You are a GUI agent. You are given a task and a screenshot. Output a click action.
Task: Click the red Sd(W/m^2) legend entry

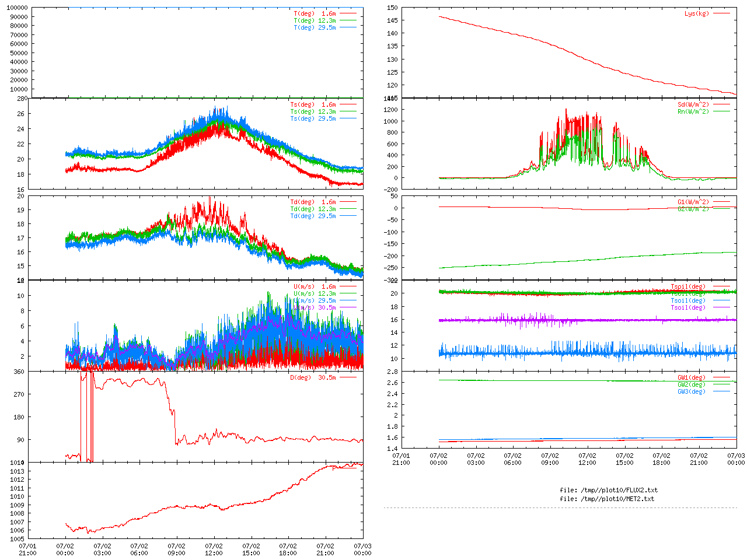(x=693, y=105)
